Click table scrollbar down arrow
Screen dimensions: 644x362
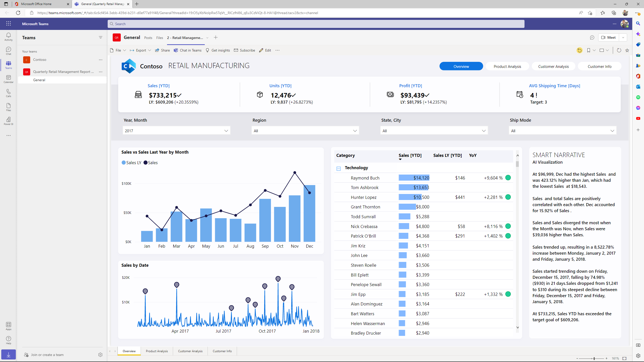[x=517, y=327]
